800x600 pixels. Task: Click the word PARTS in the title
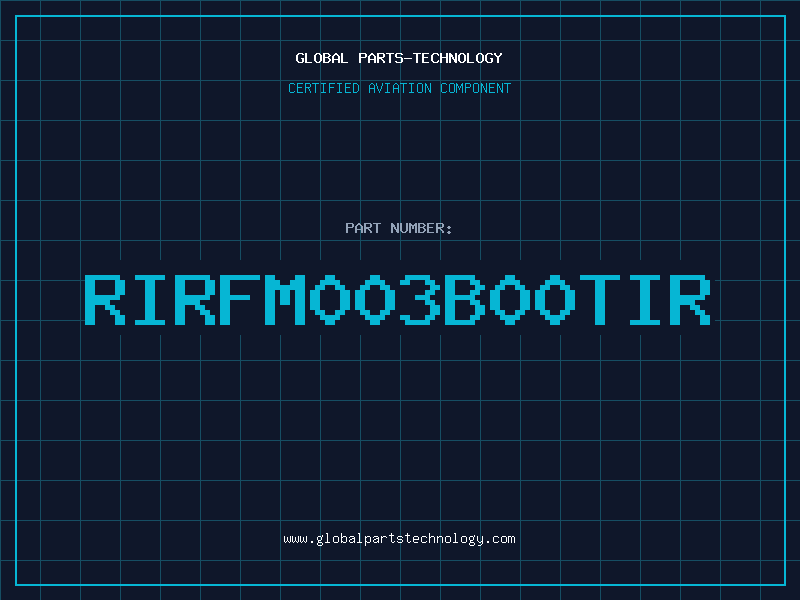pyautogui.click(x=382, y=58)
